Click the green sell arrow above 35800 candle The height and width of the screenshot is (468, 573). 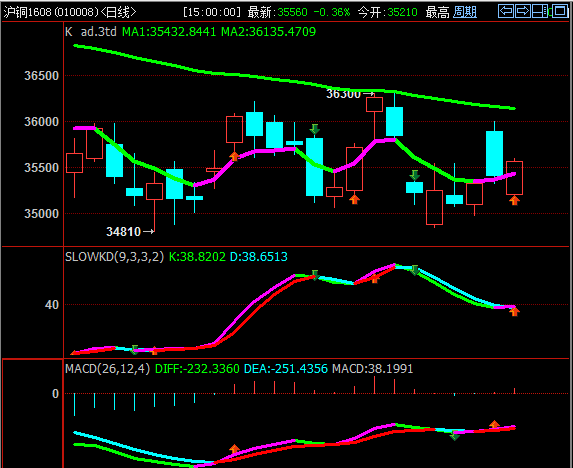click(x=315, y=129)
